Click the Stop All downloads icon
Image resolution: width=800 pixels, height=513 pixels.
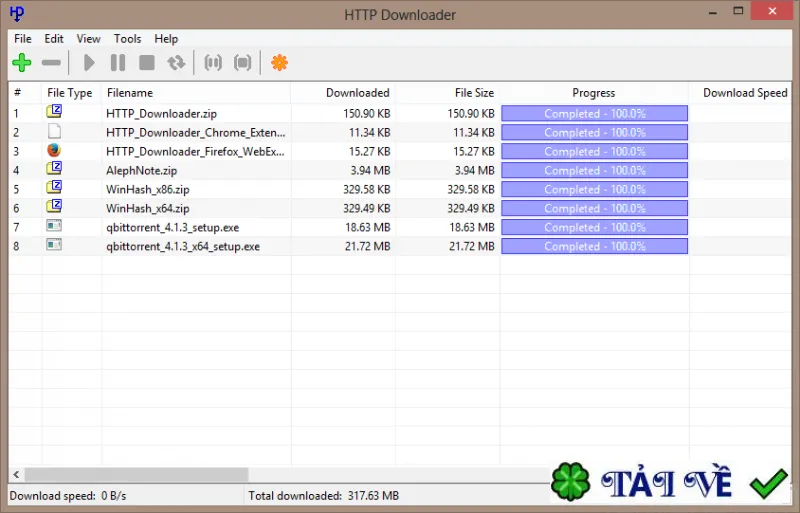(x=242, y=63)
